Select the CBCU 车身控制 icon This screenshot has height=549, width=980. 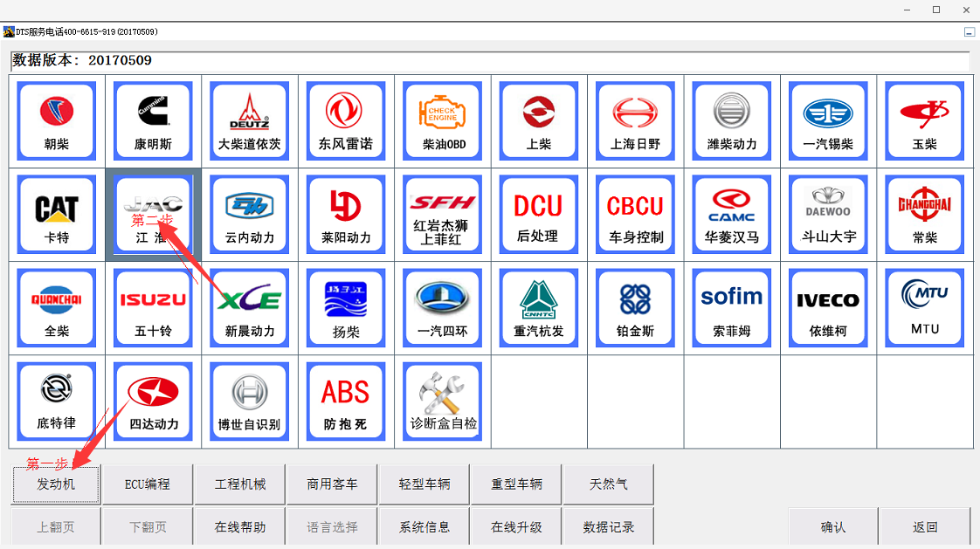click(x=635, y=215)
